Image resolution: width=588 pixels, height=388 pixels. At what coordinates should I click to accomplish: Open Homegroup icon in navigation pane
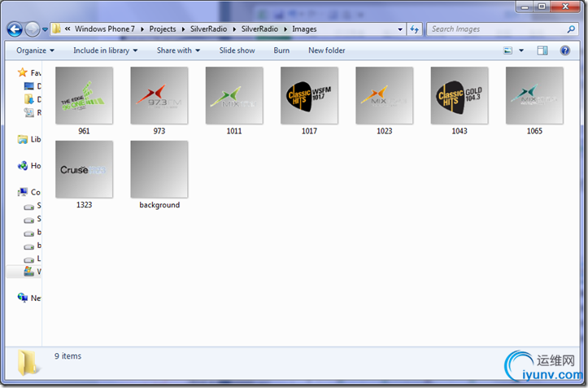(23, 165)
